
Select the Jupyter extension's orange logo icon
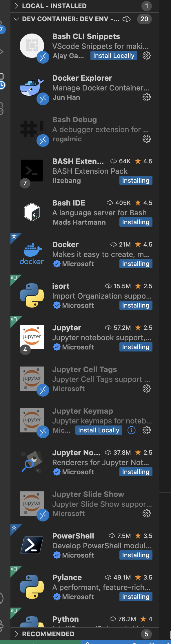[32, 337]
